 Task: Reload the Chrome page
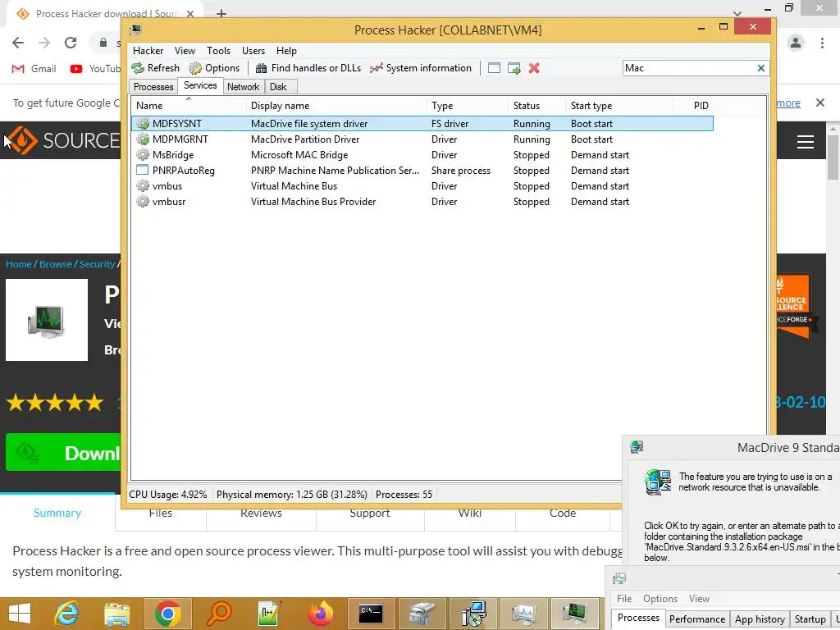pos(71,43)
